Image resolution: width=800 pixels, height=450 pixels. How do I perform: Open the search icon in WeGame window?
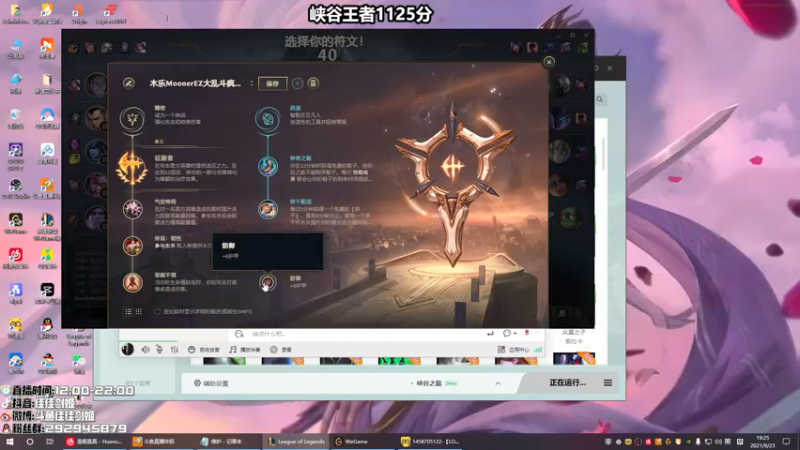(x=600, y=99)
